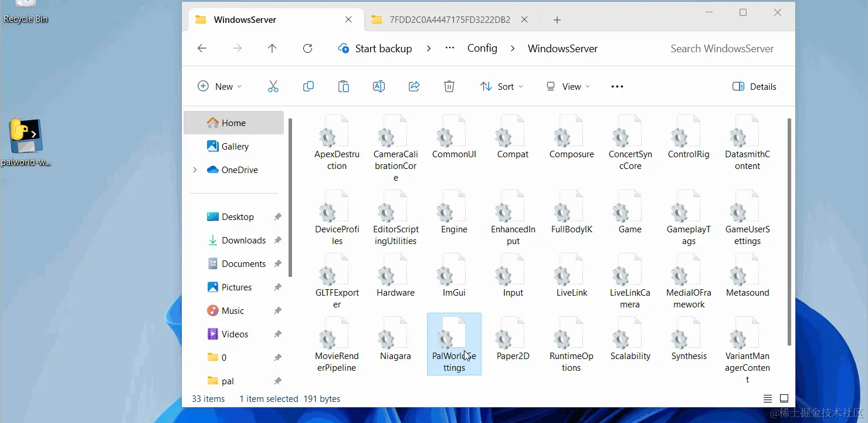Click the Search WindowsServer field
Screen dimensions: 868x423
coord(722,49)
